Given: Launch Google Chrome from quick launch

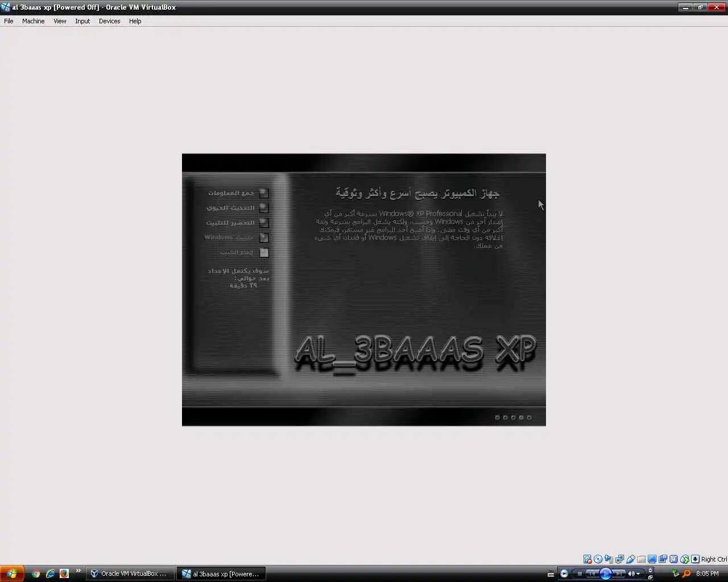Looking at the screenshot, I should coord(36,573).
